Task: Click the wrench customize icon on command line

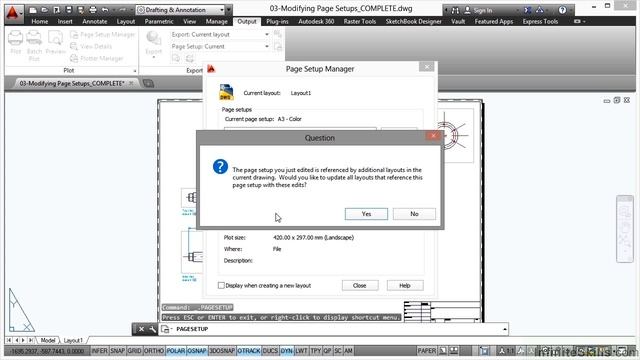Action: tap(152, 329)
